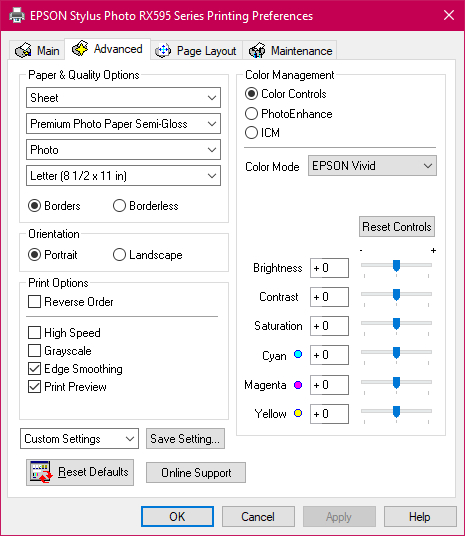The height and width of the screenshot is (536, 465).
Task: Click the Advanced tab sparkle icon
Action: 80,48
